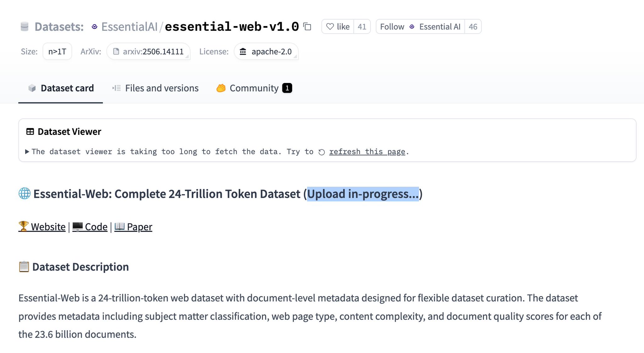The height and width of the screenshot is (353, 644).
Task: Click the circular refresh arrow icon
Action: 321,152
